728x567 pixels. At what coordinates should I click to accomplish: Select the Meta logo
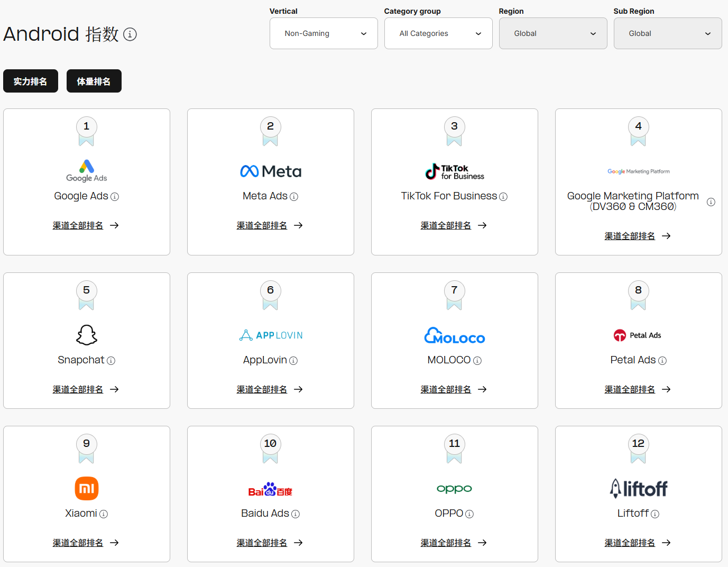click(270, 171)
